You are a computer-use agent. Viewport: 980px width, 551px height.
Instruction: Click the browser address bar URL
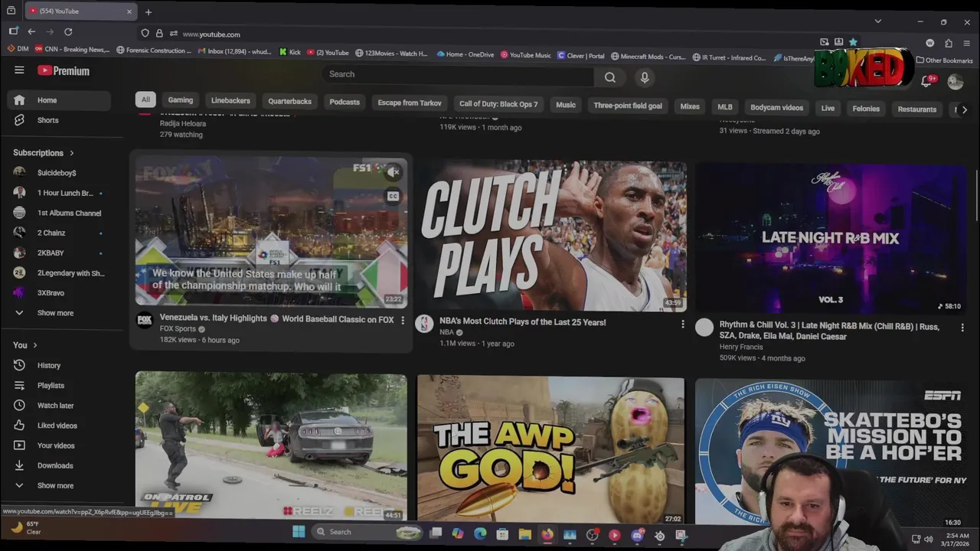pyautogui.click(x=211, y=34)
